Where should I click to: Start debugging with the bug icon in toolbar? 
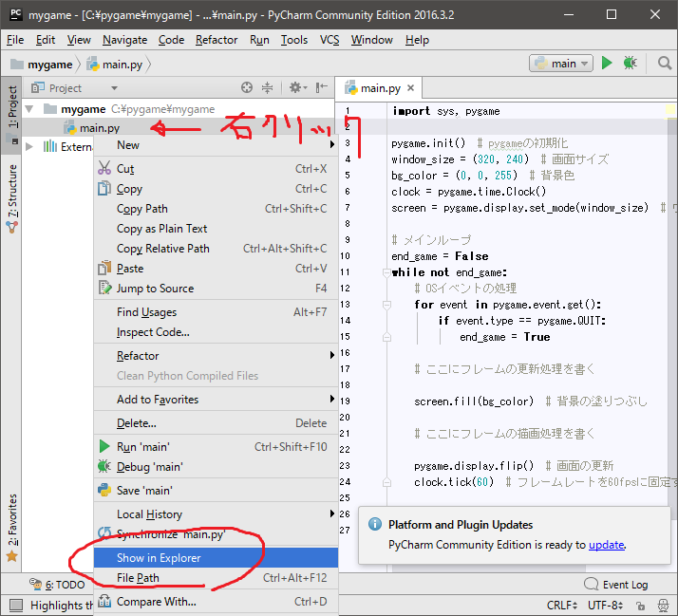click(x=630, y=63)
